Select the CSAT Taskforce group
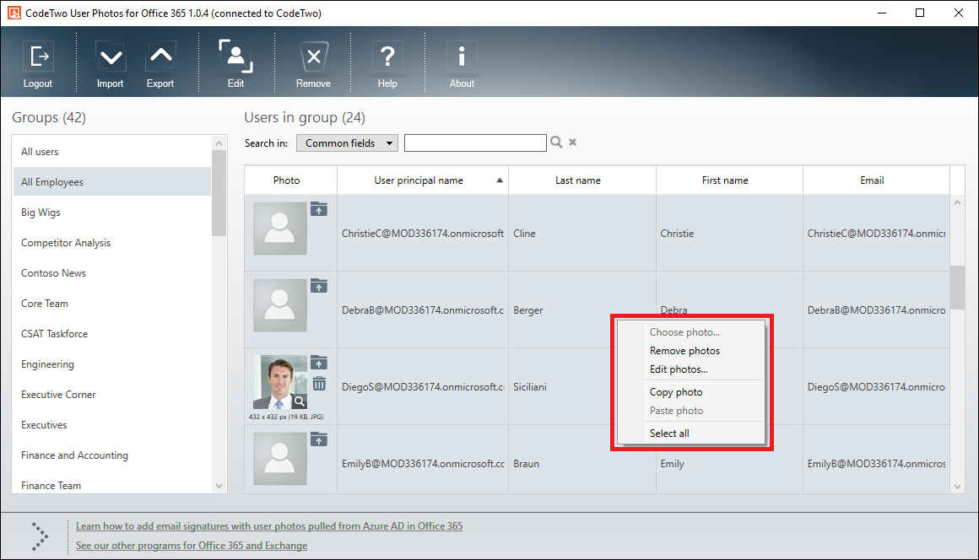This screenshot has height=560, width=979. [x=112, y=334]
